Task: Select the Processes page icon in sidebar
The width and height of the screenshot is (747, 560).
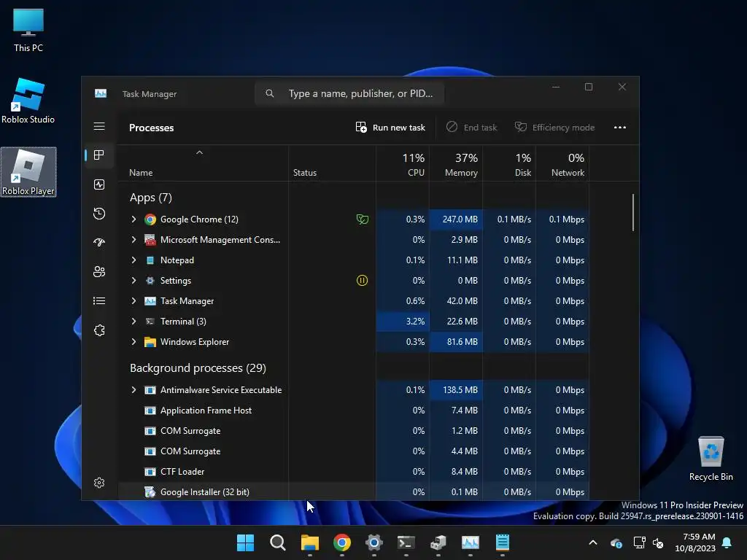Action: click(99, 155)
